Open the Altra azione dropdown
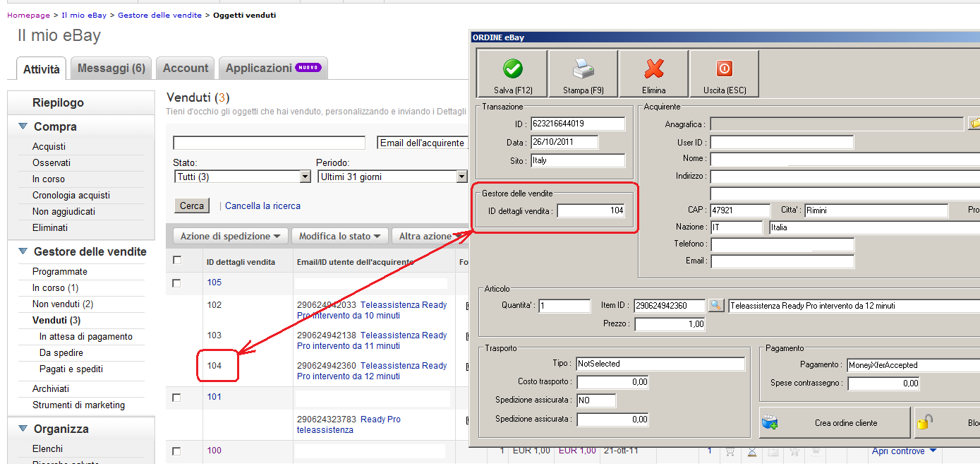Screen dimensions: 980x464 click(x=430, y=236)
